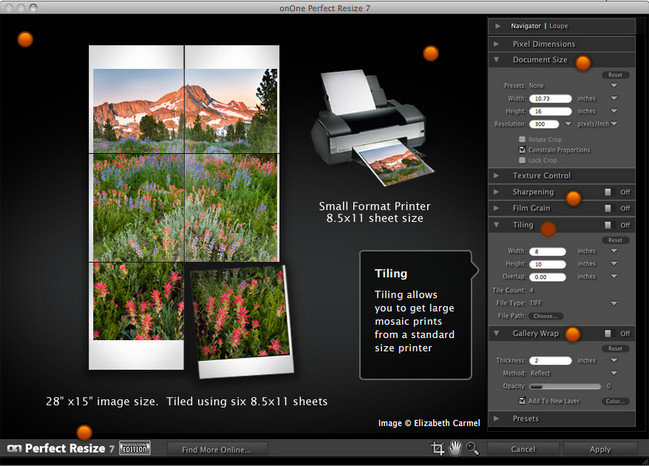Reset the Gallery Wrap settings
649x466 pixels.
[615, 348]
